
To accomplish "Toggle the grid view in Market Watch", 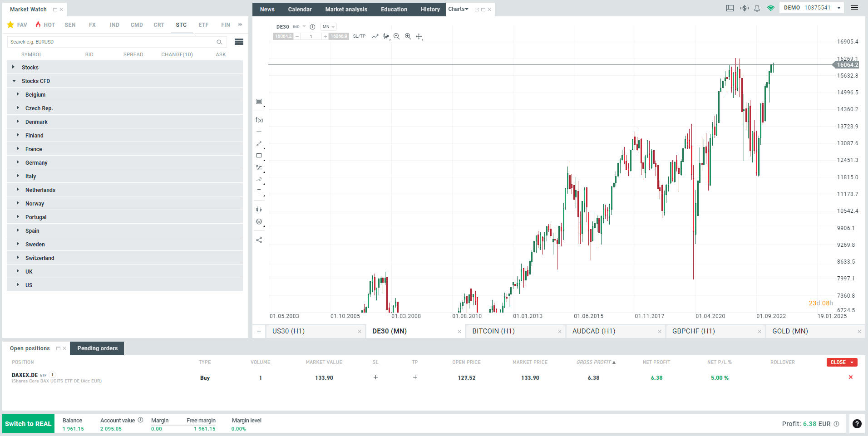I will [239, 42].
